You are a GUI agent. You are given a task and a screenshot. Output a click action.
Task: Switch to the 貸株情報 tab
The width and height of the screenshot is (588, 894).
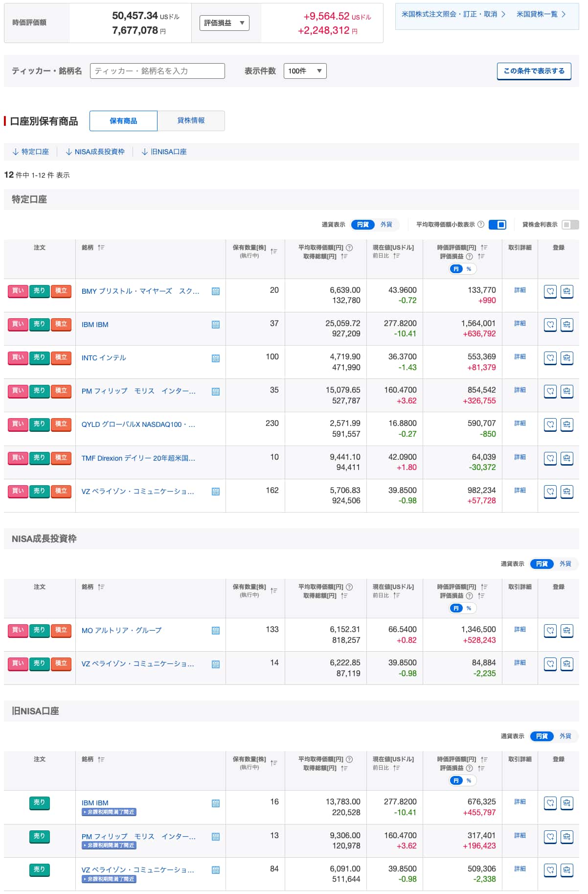[x=191, y=121]
